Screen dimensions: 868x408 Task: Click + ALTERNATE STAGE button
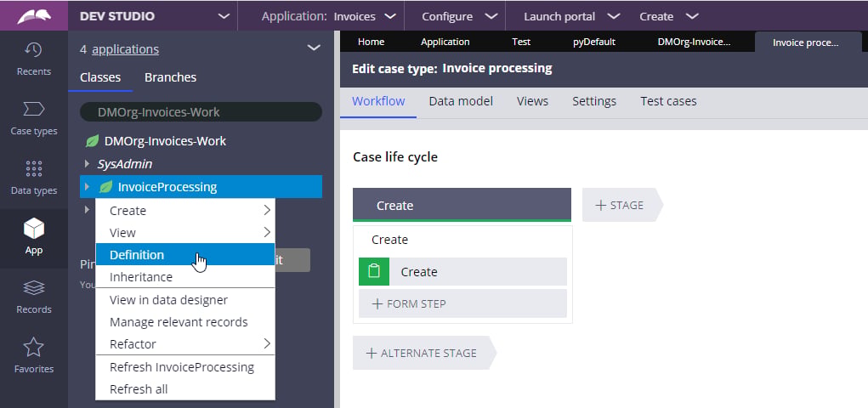[424, 353]
